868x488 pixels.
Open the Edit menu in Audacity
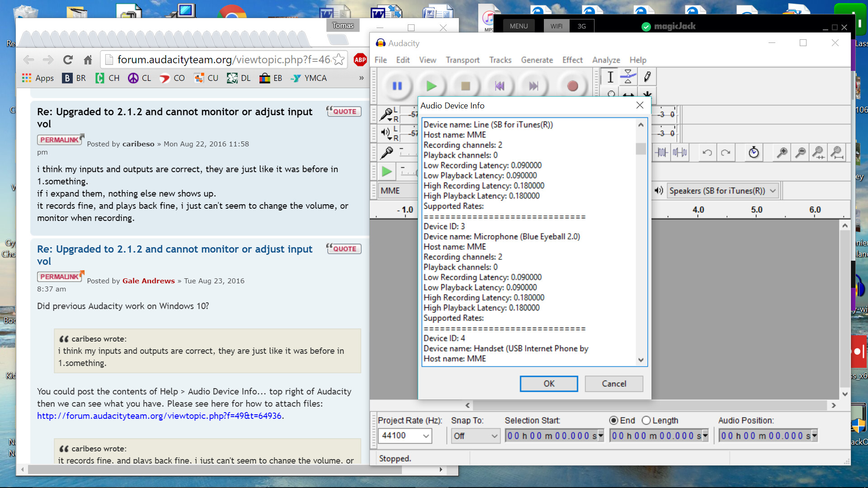(x=403, y=60)
